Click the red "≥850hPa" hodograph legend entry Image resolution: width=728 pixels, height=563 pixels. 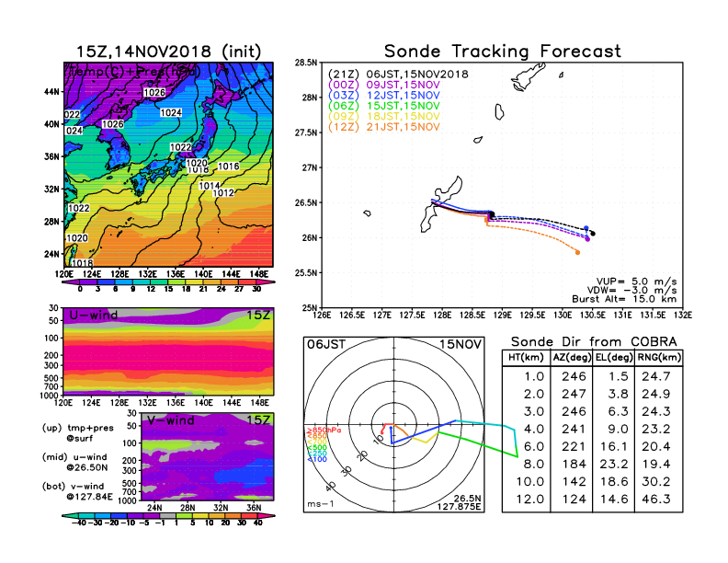click(324, 431)
